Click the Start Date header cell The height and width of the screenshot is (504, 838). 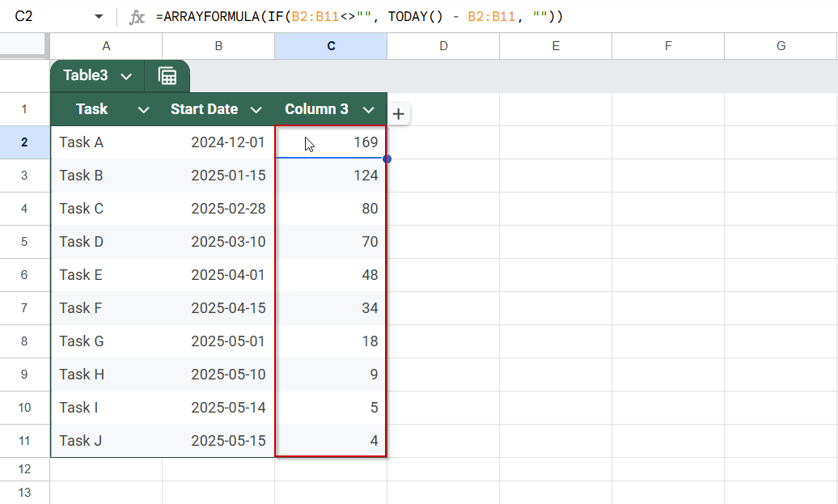pos(218,109)
